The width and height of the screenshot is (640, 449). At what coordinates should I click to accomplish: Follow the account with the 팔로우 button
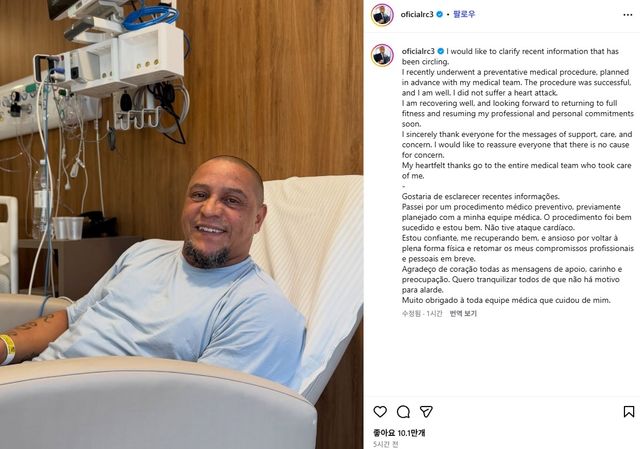coord(464,14)
